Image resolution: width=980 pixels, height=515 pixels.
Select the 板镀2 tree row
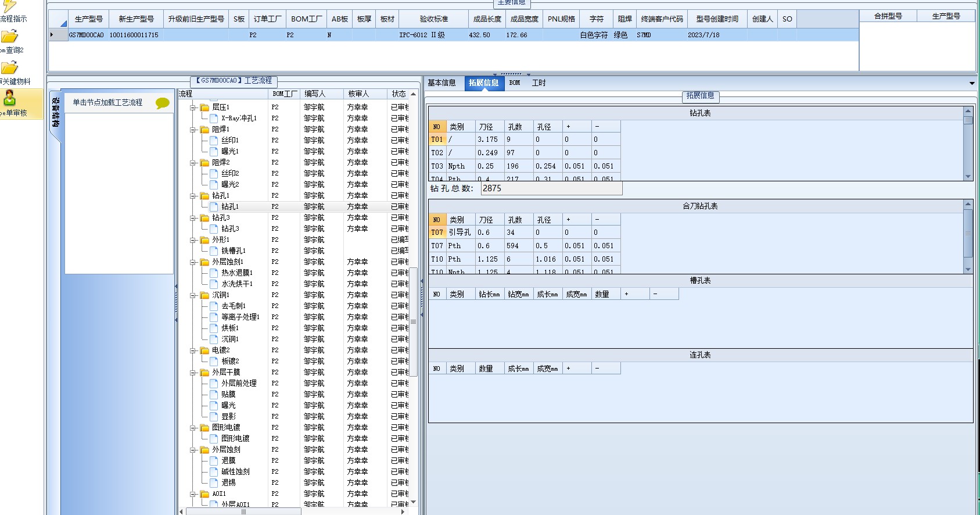(x=293, y=362)
